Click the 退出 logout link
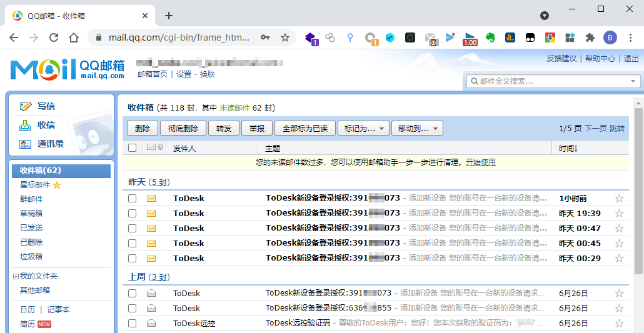Viewport: 644px width, 333px height. pyautogui.click(x=631, y=59)
